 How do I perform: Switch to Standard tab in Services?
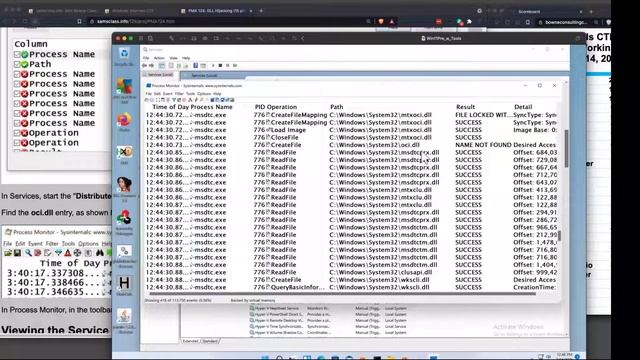(210, 341)
